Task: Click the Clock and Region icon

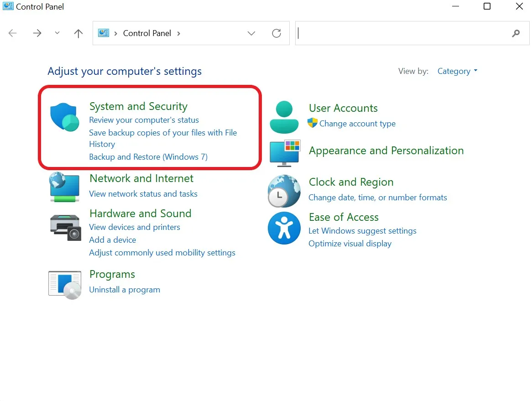Action: point(284,191)
